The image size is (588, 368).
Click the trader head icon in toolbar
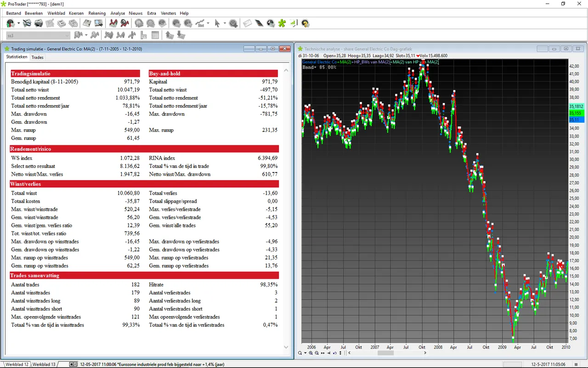click(11, 23)
